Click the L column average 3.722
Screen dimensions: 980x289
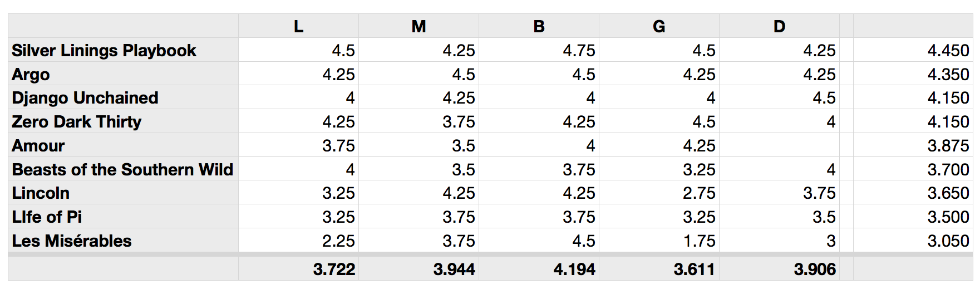click(x=334, y=270)
